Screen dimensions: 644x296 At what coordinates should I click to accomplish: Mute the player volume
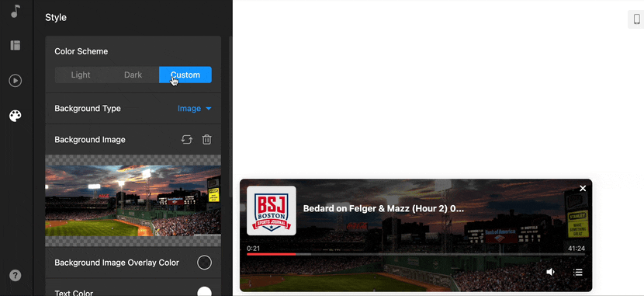tap(550, 272)
